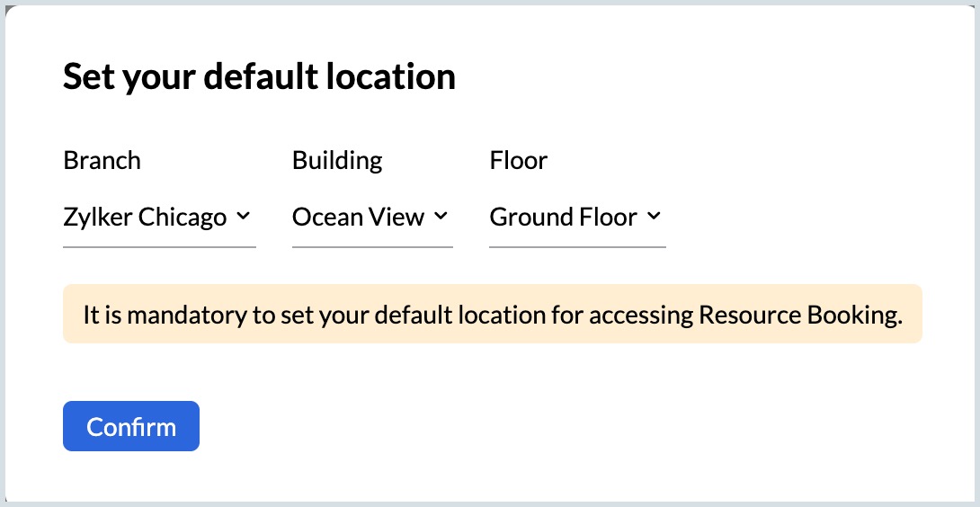Open the Building dropdown showing Ocean View
This screenshot has height=507, width=980.
pyautogui.click(x=358, y=218)
